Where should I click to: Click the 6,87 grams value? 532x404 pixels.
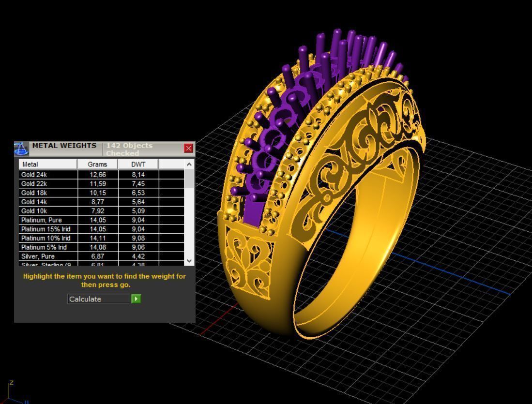(x=98, y=256)
